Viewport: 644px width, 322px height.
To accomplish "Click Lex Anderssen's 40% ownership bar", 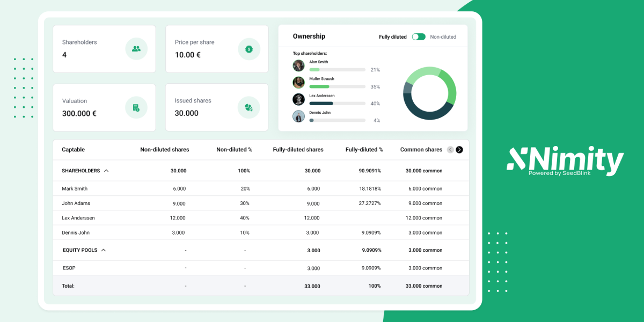I will point(337,104).
